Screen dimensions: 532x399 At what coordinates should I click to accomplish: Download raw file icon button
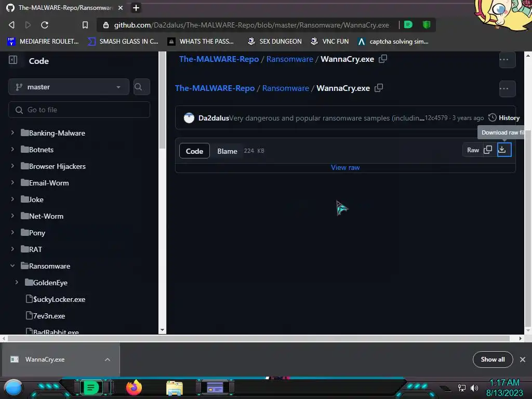[504, 150]
